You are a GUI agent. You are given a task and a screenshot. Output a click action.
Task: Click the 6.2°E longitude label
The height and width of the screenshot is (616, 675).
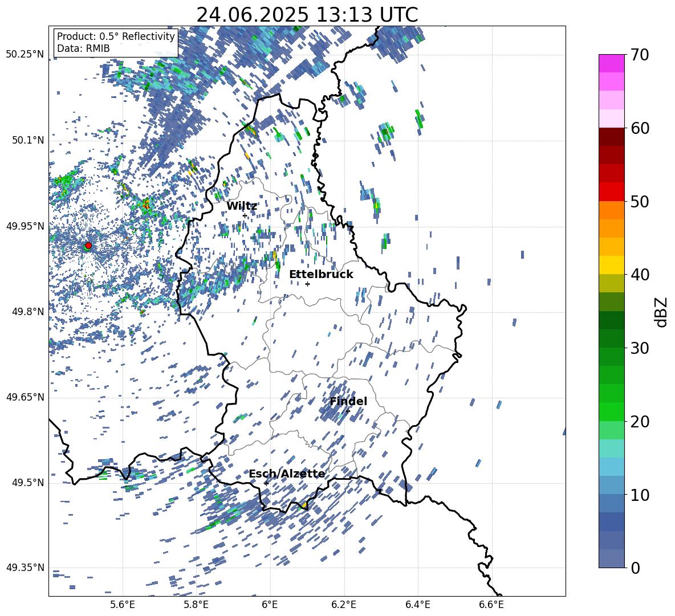[344, 605]
